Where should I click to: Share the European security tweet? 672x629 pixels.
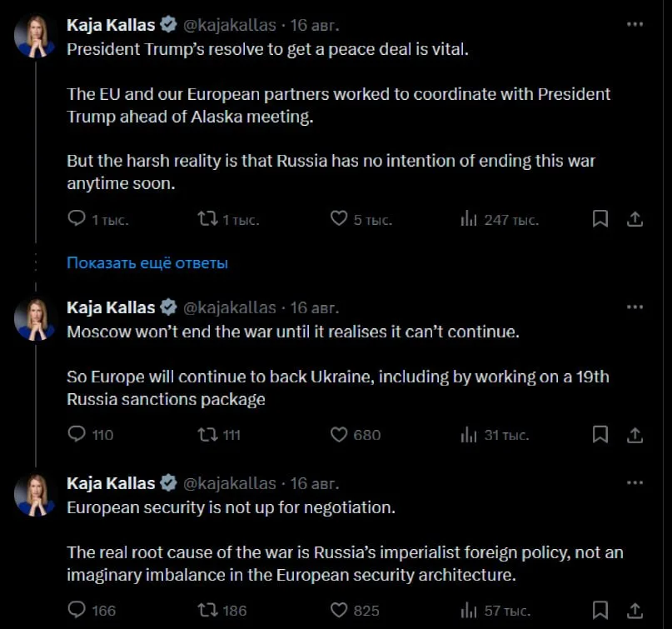click(x=635, y=610)
